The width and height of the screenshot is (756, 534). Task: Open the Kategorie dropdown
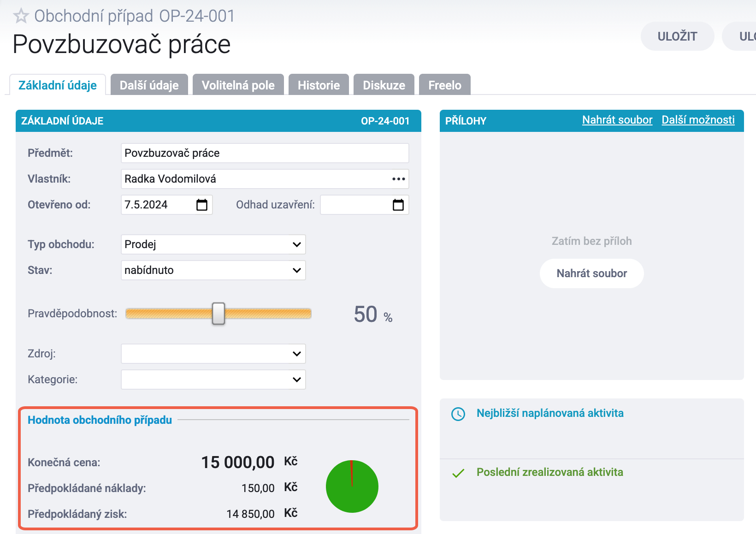(213, 380)
